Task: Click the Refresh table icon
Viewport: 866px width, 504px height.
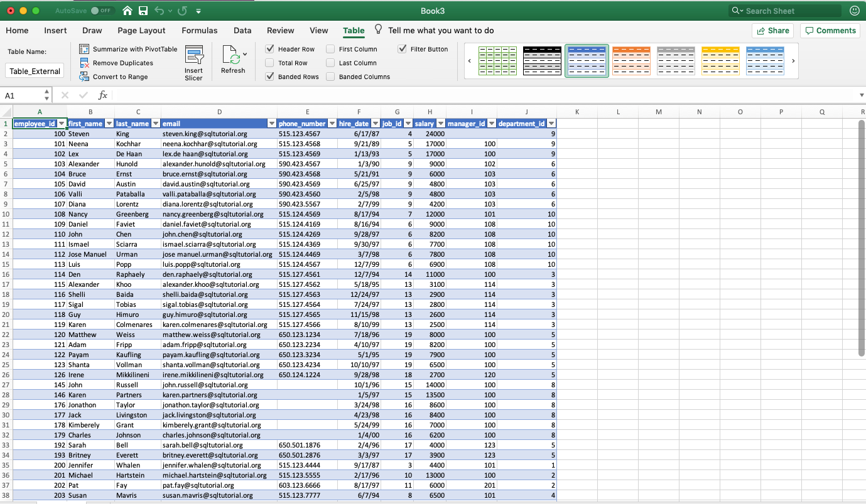Action: click(x=233, y=60)
